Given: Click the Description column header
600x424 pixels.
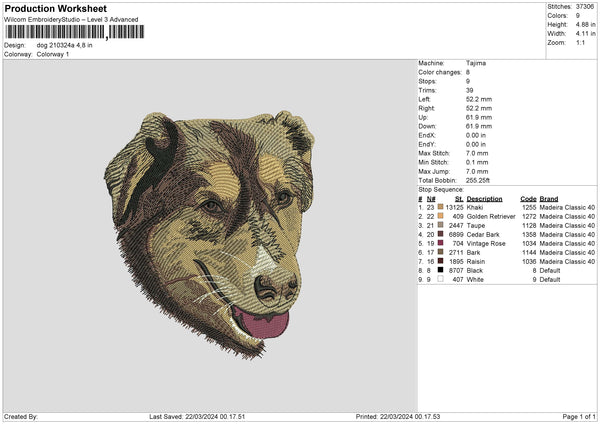Looking at the screenshot, I should pyautogui.click(x=487, y=198).
